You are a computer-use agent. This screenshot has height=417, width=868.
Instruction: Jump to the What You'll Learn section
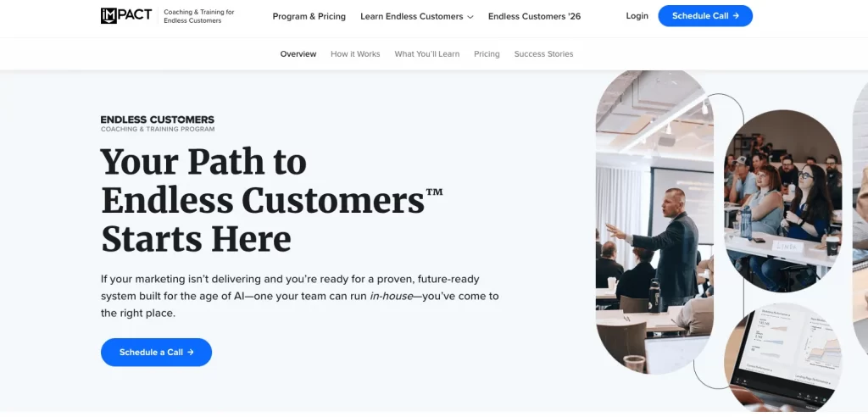point(427,54)
